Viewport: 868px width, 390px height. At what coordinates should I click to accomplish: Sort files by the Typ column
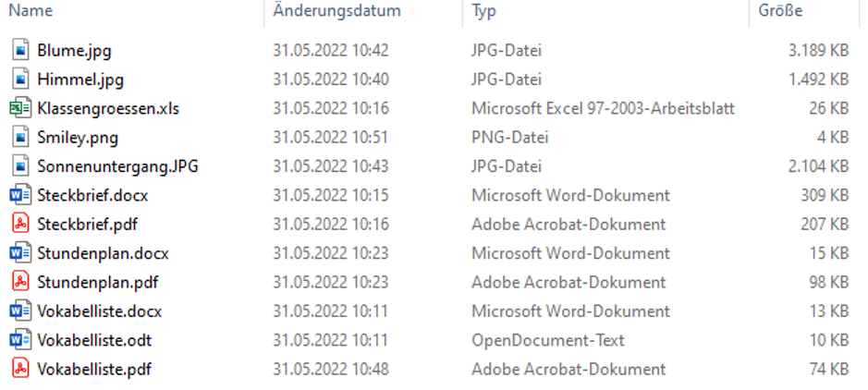(x=483, y=11)
